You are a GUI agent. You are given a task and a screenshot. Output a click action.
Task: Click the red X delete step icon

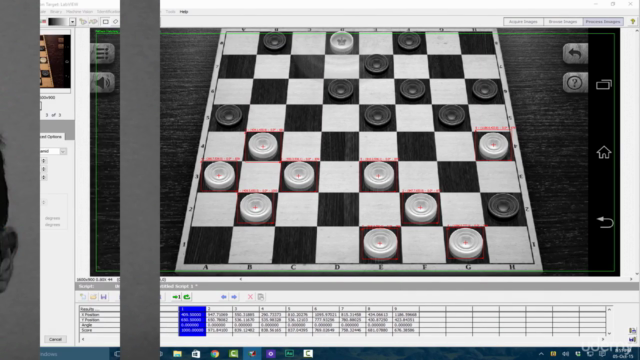(250, 297)
